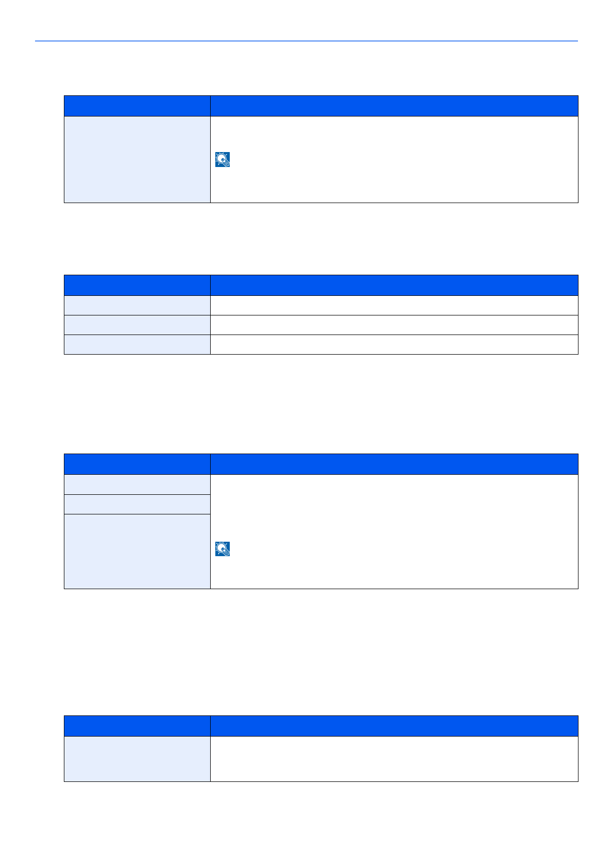Click the last row's white right cell in the second table
The image size is (613, 868).
[394, 344]
